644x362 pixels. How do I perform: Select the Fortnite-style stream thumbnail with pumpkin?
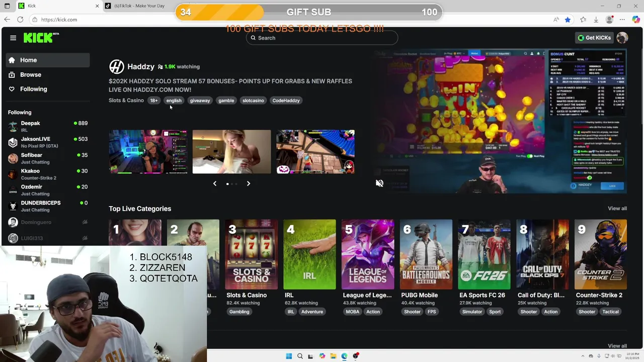[x=315, y=152]
